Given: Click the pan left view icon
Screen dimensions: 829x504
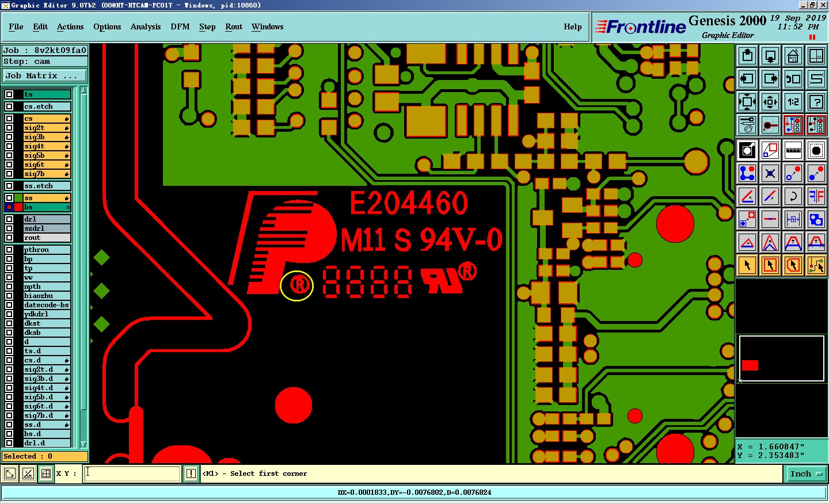Looking at the screenshot, I should (747, 79).
